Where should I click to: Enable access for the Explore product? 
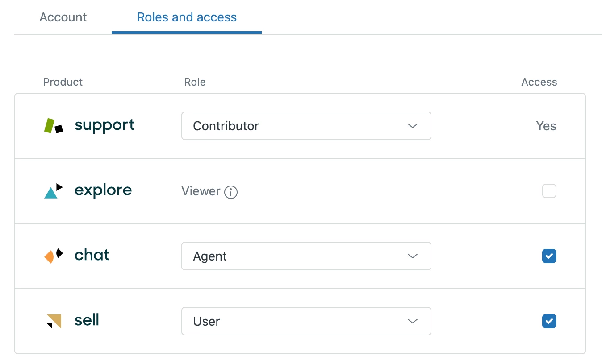click(549, 191)
